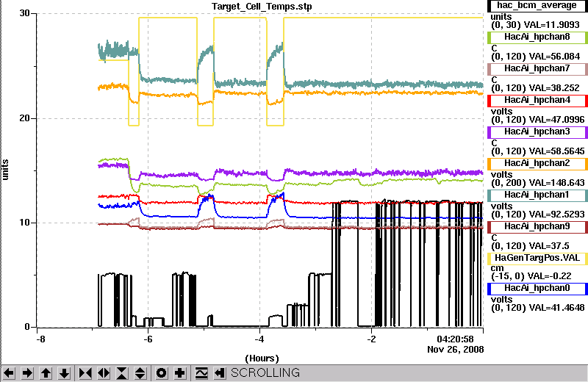Select the HaGenTargPos.VAL legend entry
This screenshot has width=588, height=382.
(537, 259)
